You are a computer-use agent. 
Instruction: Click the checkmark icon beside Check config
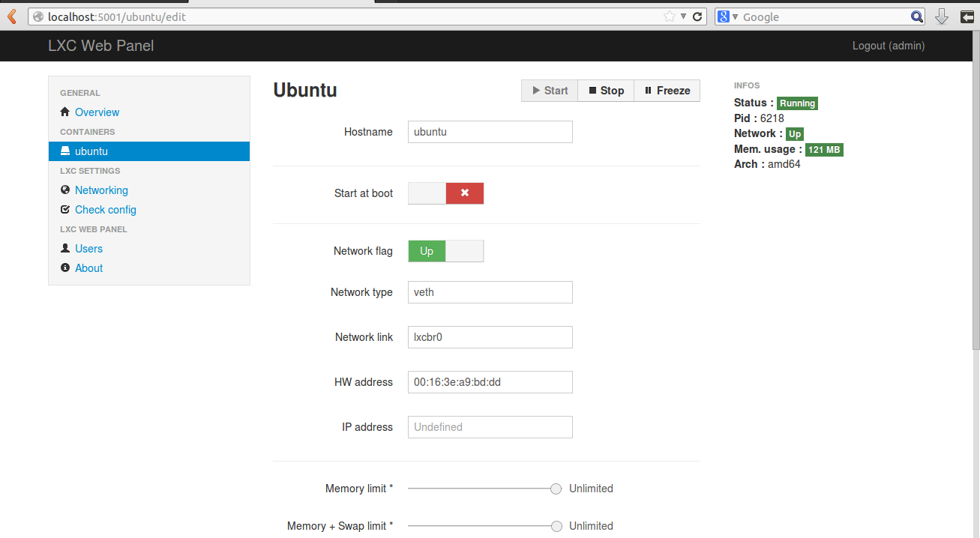[64, 210]
